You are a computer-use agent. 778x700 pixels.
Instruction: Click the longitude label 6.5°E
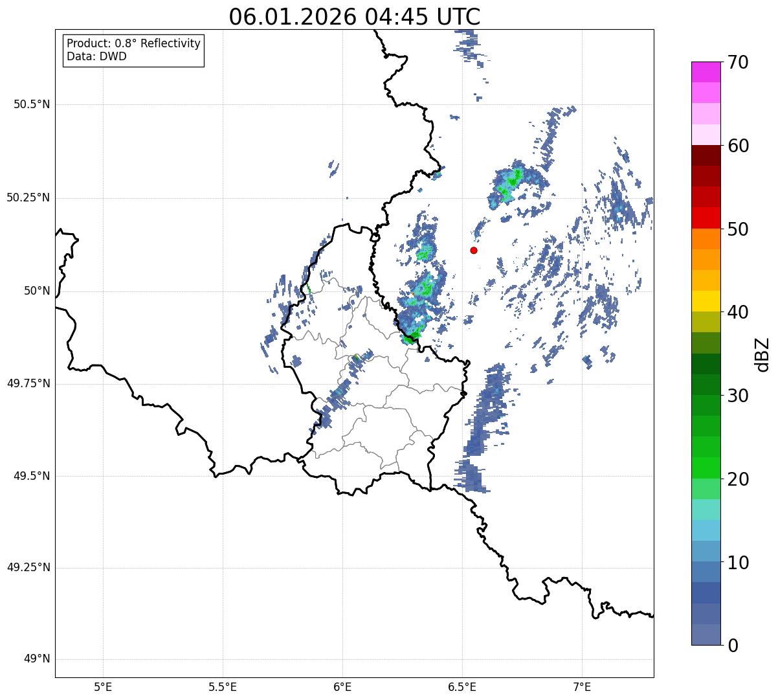tap(462, 686)
